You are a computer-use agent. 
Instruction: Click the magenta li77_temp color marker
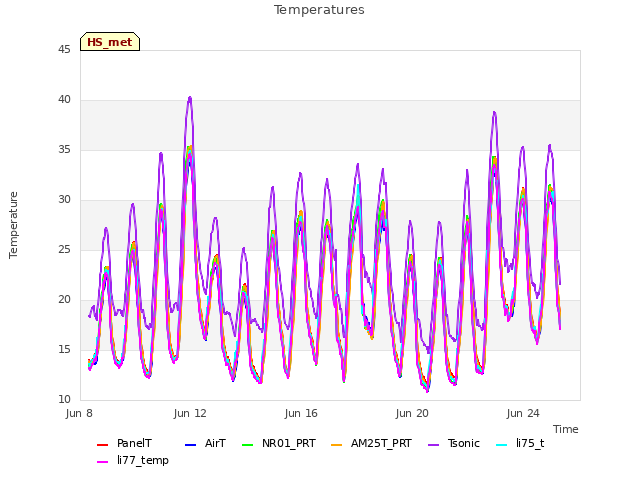point(102,462)
